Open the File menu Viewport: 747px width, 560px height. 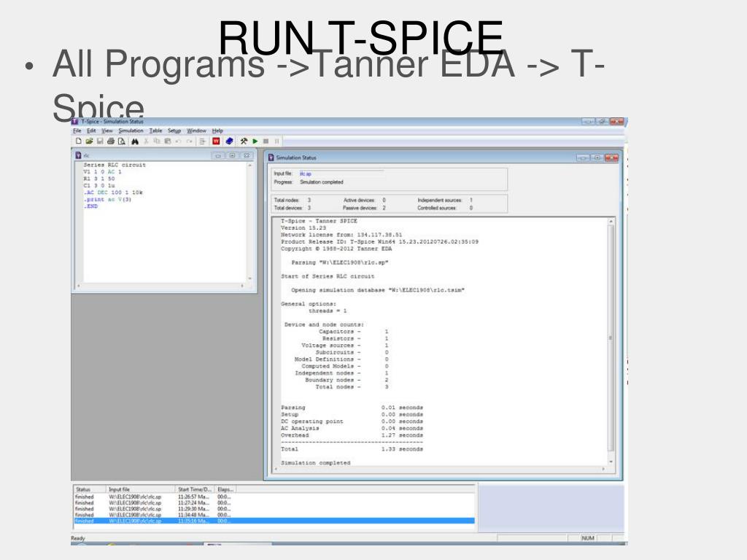(77, 131)
